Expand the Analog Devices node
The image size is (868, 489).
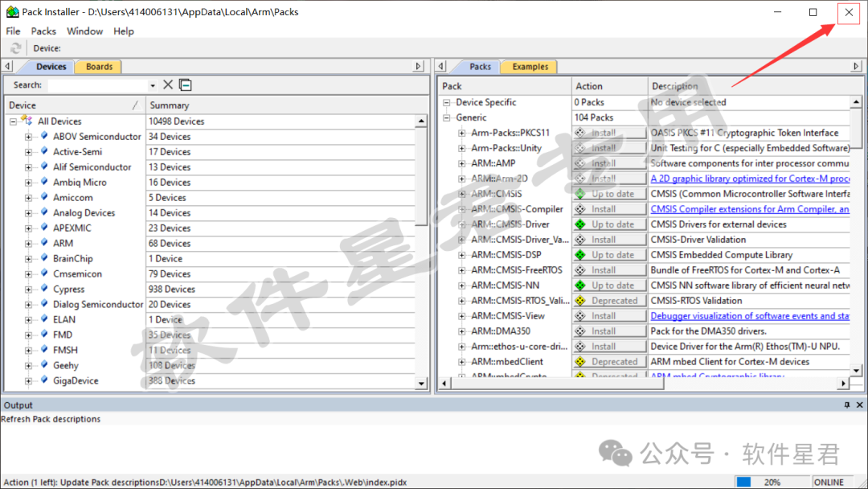[28, 212]
